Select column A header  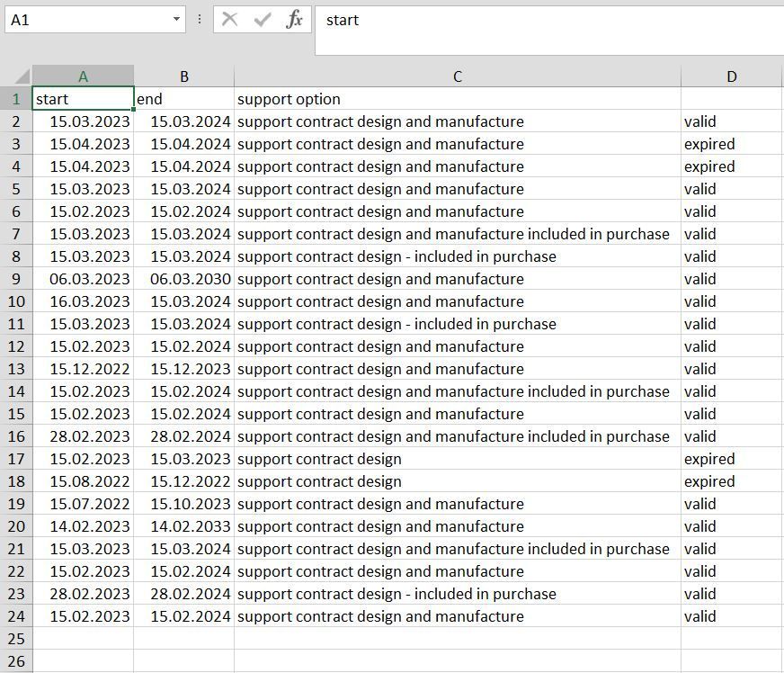(x=82, y=76)
